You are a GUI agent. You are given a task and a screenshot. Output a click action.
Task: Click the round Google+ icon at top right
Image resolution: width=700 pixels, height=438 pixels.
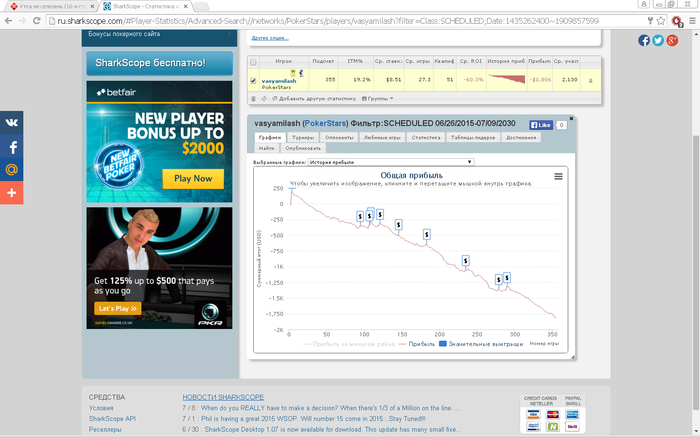pyautogui.click(x=672, y=40)
